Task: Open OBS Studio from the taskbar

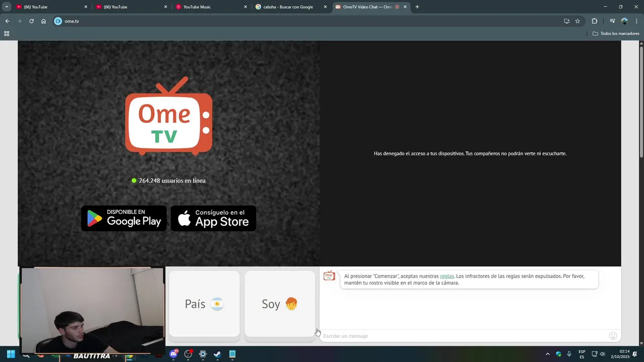Action: [188, 354]
